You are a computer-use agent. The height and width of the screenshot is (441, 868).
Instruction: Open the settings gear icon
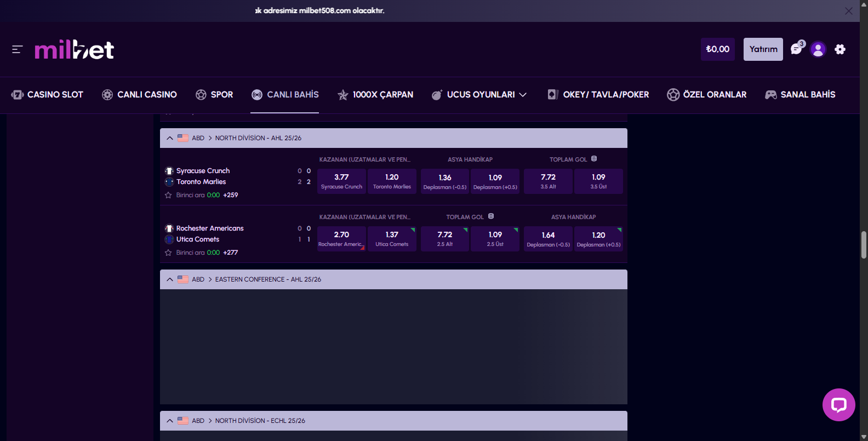pyautogui.click(x=840, y=49)
